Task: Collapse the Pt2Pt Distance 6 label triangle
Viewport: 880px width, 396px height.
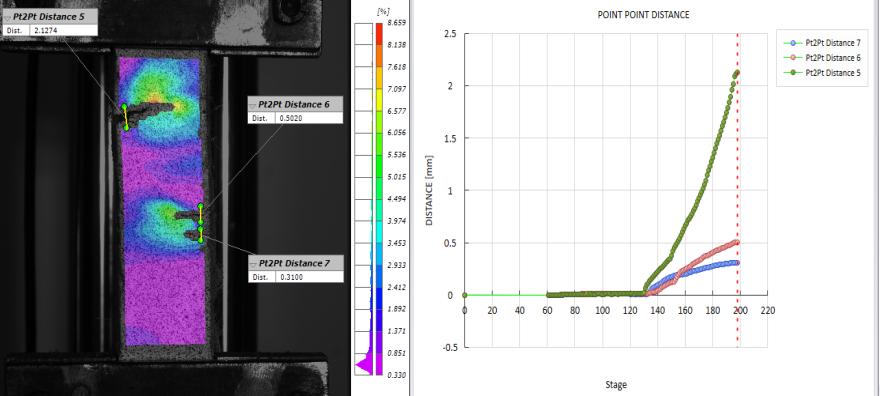Action: [254, 105]
